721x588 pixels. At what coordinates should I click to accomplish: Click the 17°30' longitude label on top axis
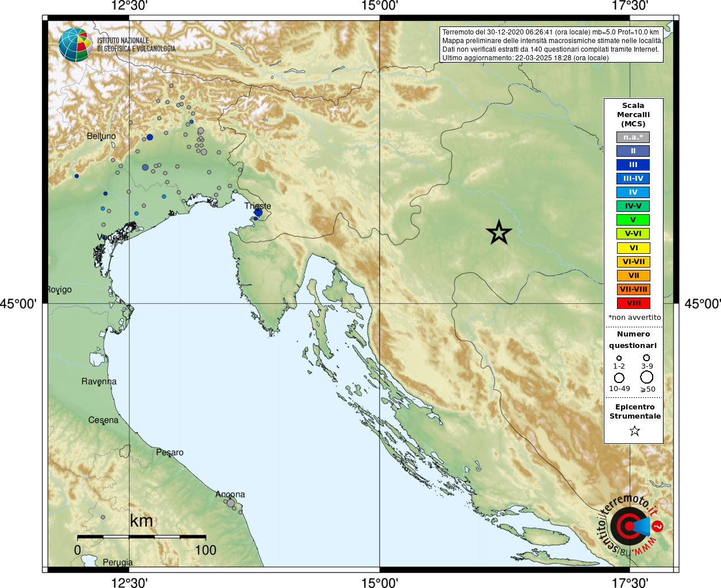[630, 6]
